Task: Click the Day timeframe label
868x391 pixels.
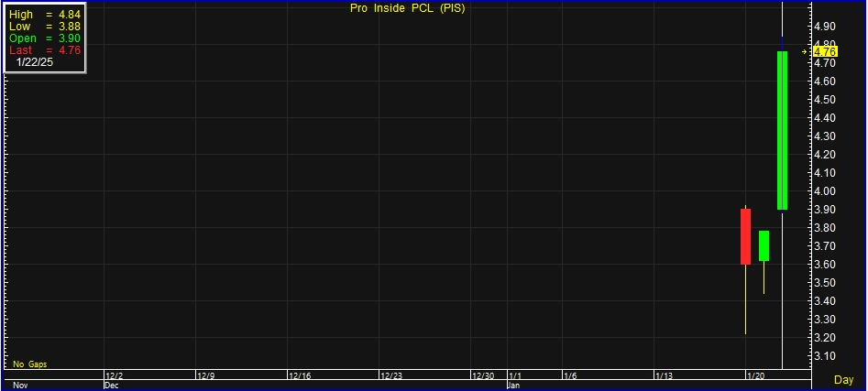Action: (843, 379)
